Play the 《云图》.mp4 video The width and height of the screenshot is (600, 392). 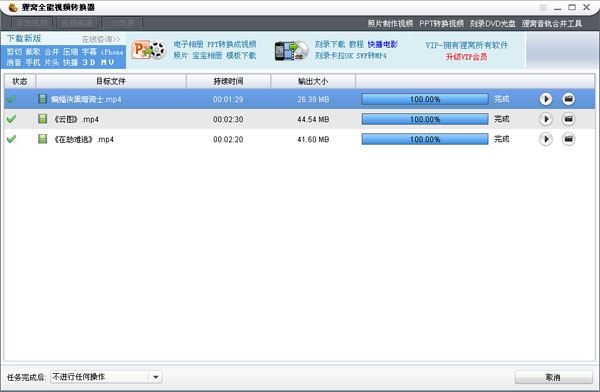pyautogui.click(x=546, y=119)
